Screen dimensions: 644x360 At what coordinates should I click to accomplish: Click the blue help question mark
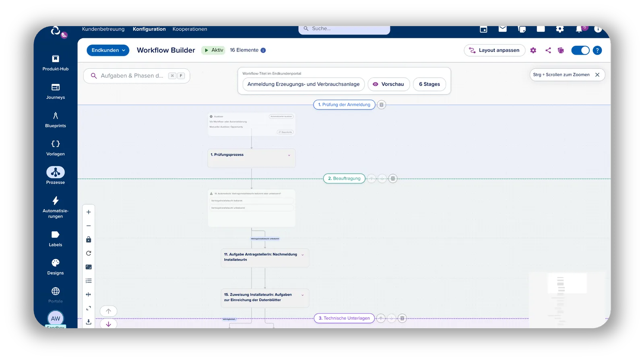point(597,50)
